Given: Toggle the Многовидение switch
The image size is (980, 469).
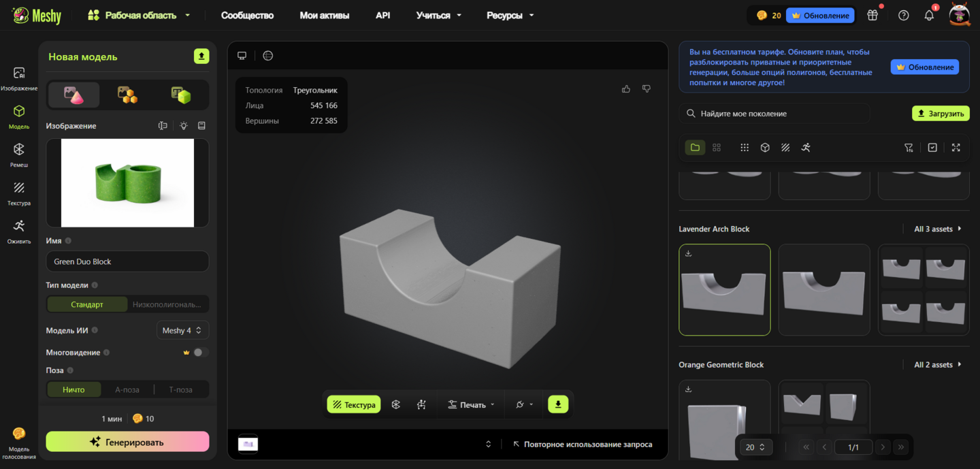Looking at the screenshot, I should pos(200,353).
